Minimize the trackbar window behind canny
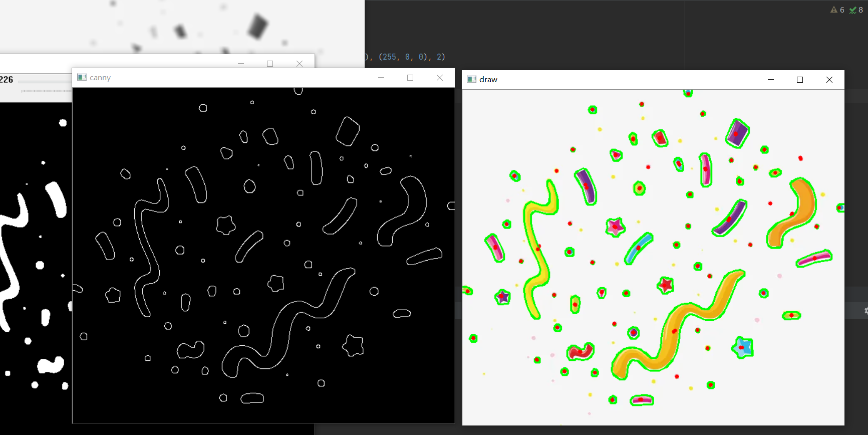Image resolution: width=868 pixels, height=435 pixels. (241, 63)
